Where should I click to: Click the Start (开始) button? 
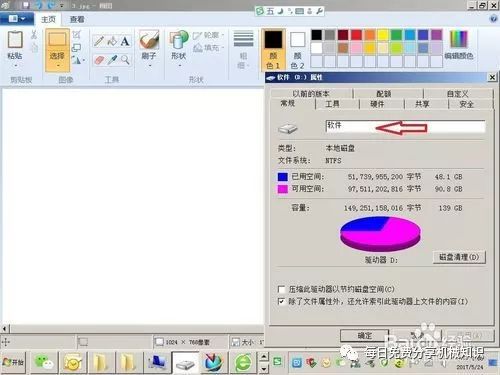pyautogui.click(x=13, y=362)
